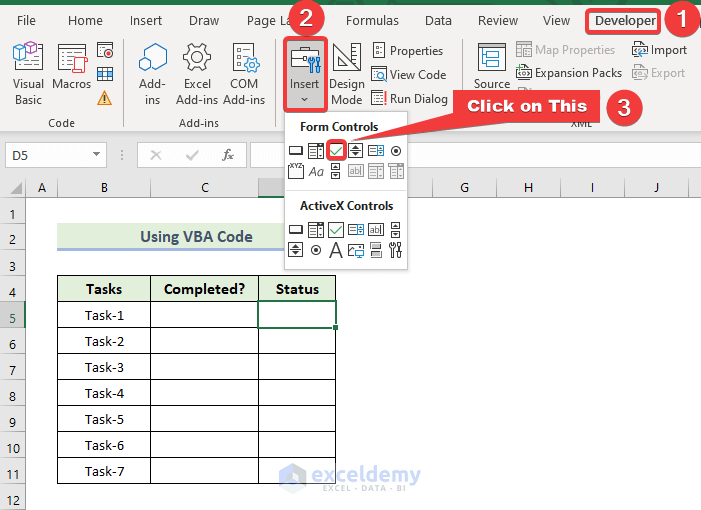Click Map Properties
Screen dimensions: 701x510
pos(566,50)
